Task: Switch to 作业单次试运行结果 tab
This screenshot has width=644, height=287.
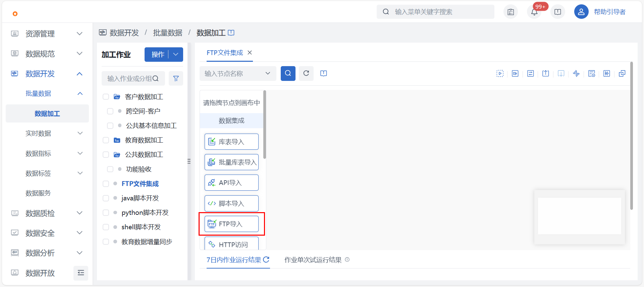Action: point(313,260)
